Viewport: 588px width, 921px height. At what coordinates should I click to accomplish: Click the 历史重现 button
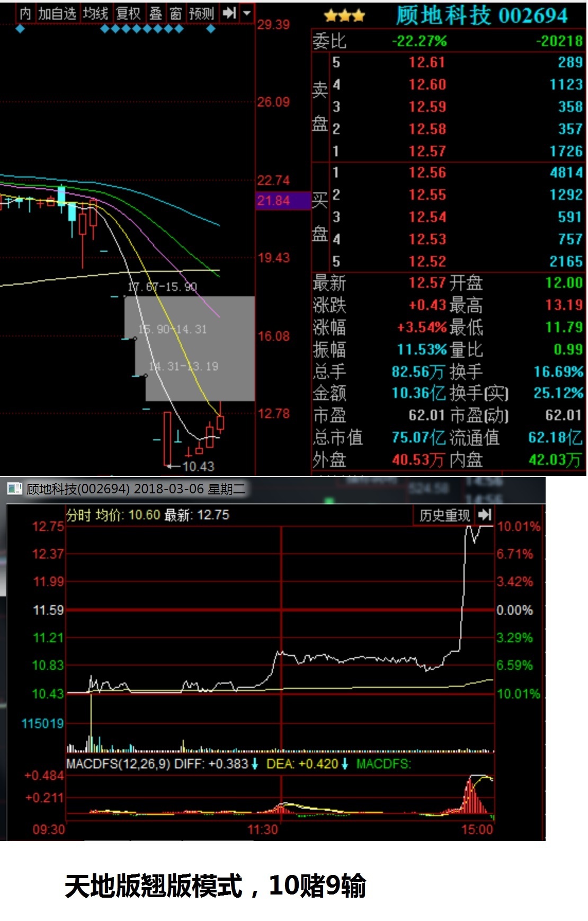click(x=444, y=515)
